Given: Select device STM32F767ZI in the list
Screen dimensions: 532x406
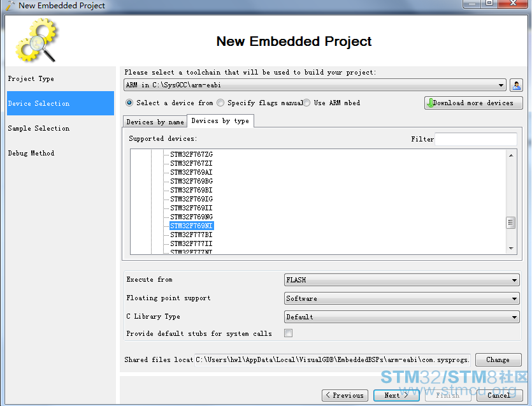Looking at the screenshot, I should (191, 163).
